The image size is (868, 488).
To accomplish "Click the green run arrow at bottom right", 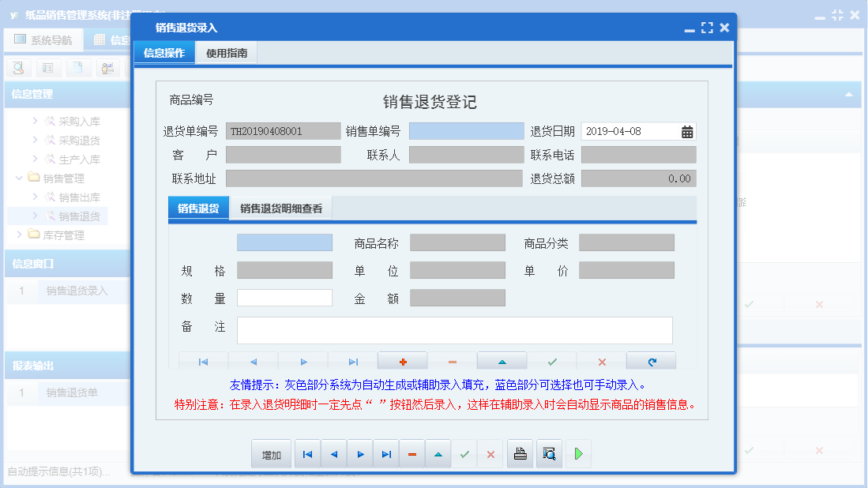I will click(577, 453).
